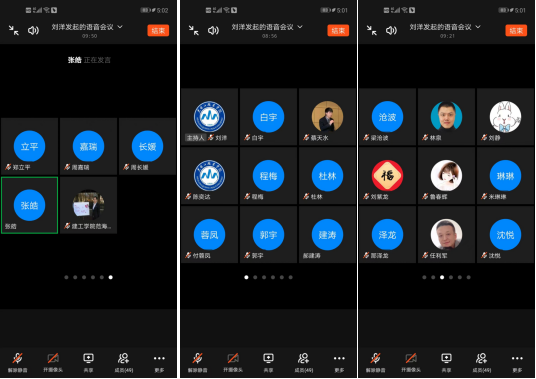Image resolution: width=536 pixels, height=379 pixels.
Task: Select the highlighted 张皓 speaker tile
Action: coord(29,205)
